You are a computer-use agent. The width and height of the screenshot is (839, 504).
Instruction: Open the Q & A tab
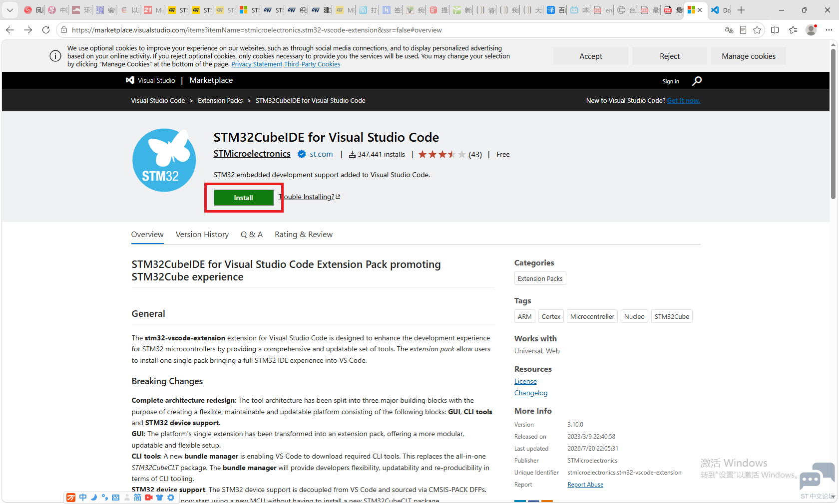point(252,235)
